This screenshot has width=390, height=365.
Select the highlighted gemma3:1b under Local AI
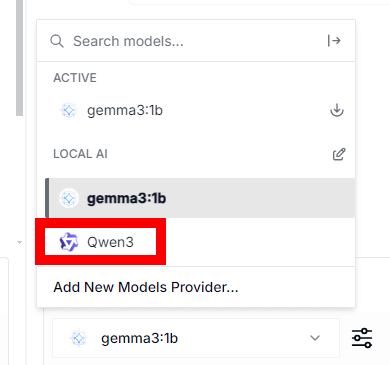coord(200,198)
